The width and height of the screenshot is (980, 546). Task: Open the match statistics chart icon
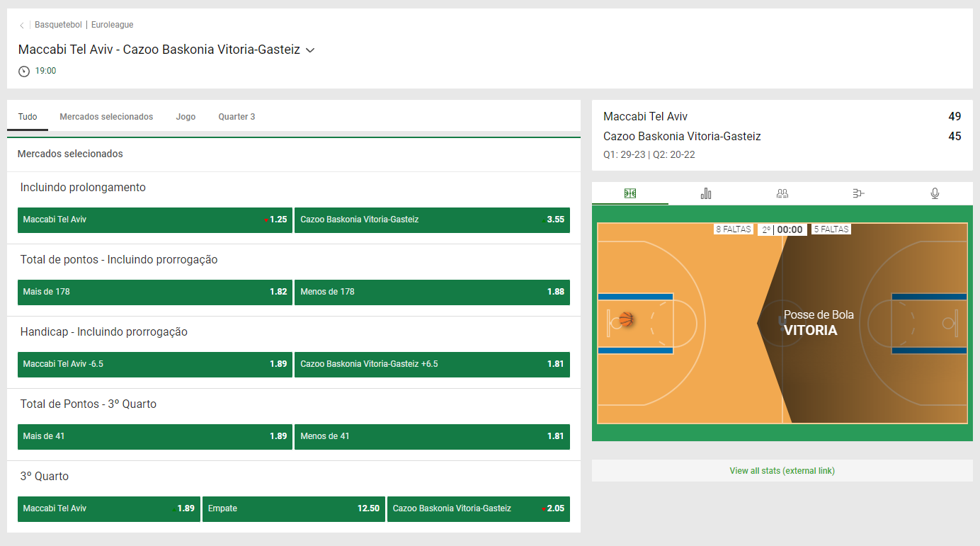tap(705, 193)
